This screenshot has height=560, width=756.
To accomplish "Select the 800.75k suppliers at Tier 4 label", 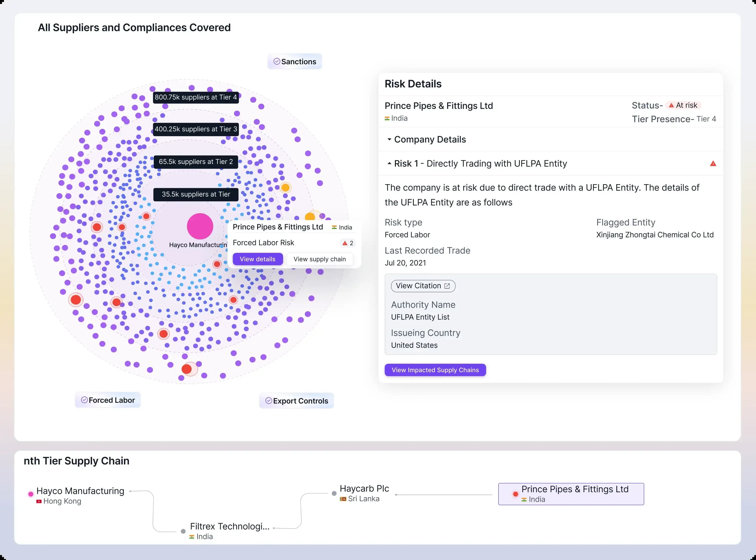I will click(x=195, y=97).
